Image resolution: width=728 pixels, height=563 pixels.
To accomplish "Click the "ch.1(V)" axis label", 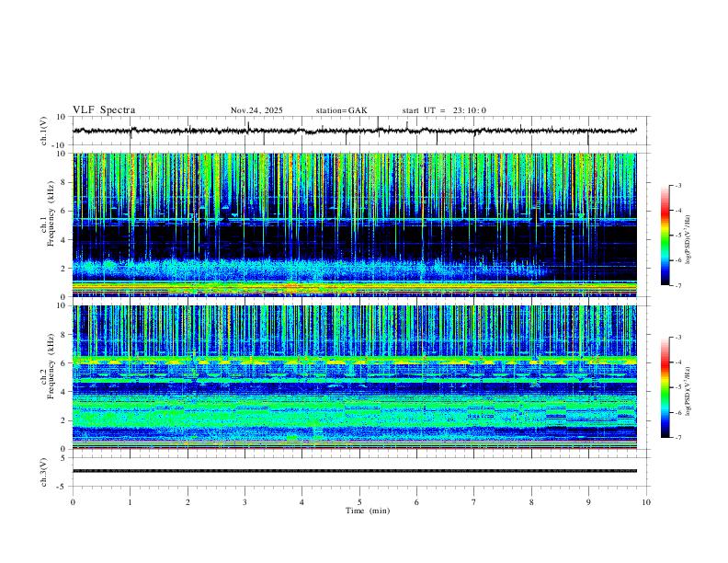I will (44, 131).
